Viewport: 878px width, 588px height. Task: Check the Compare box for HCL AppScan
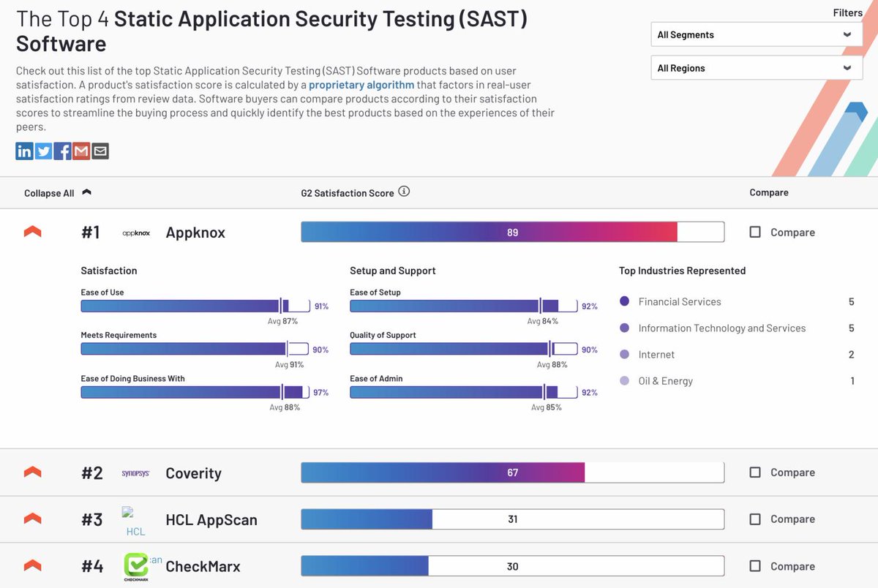click(755, 519)
